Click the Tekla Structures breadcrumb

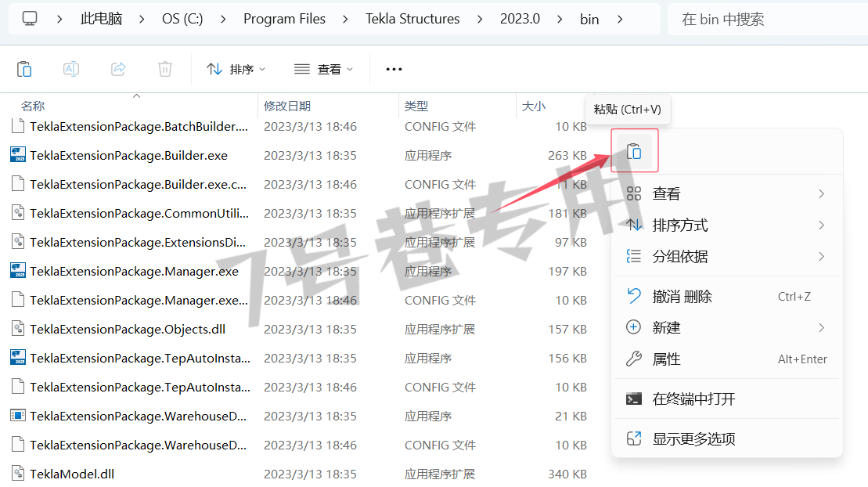412,19
